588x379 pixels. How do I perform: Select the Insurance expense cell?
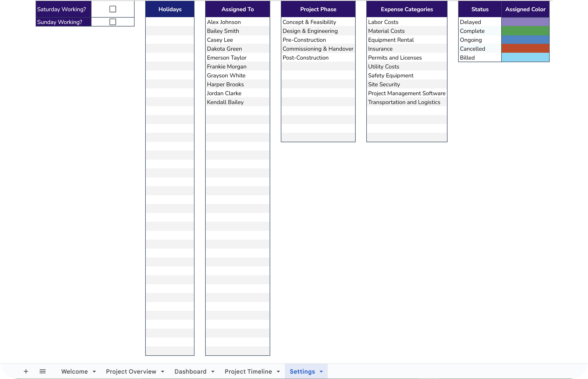pyautogui.click(x=407, y=48)
